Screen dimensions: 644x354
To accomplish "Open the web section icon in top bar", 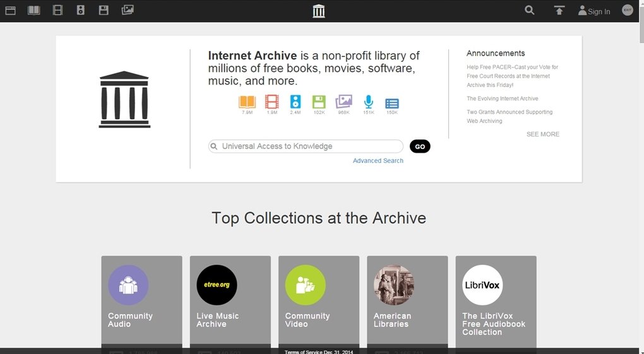I will pyautogui.click(x=11, y=10).
